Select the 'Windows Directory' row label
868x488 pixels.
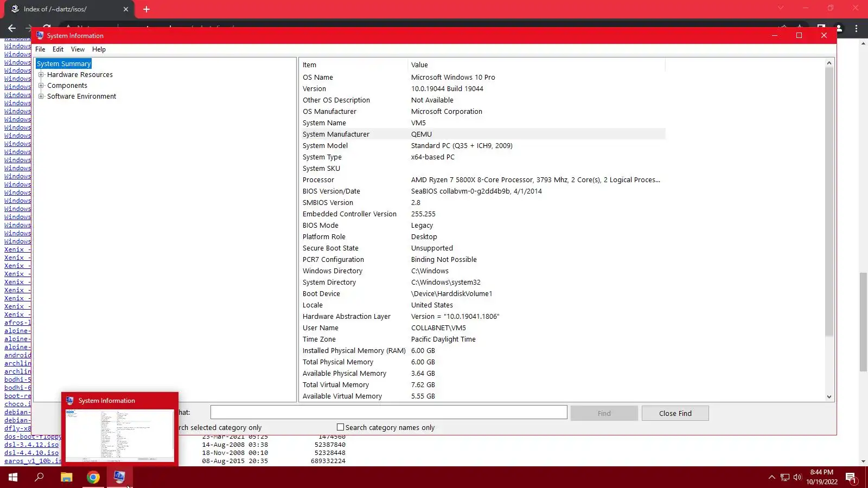point(333,271)
